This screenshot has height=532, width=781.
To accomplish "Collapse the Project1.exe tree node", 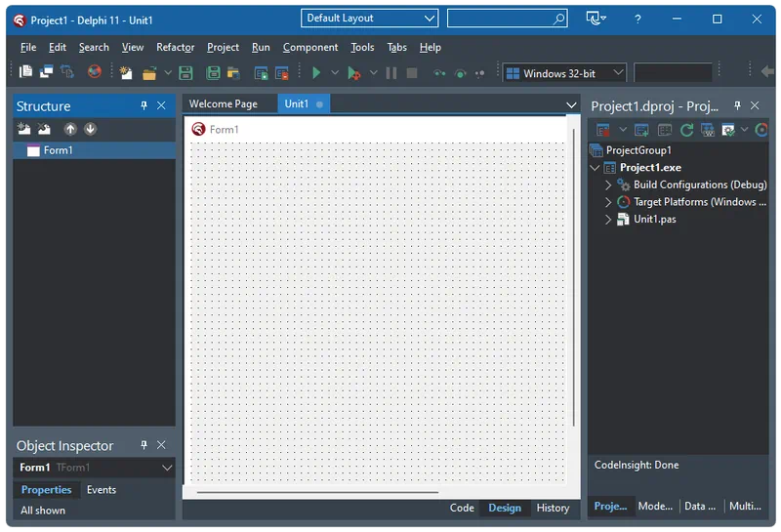I will pyautogui.click(x=595, y=168).
